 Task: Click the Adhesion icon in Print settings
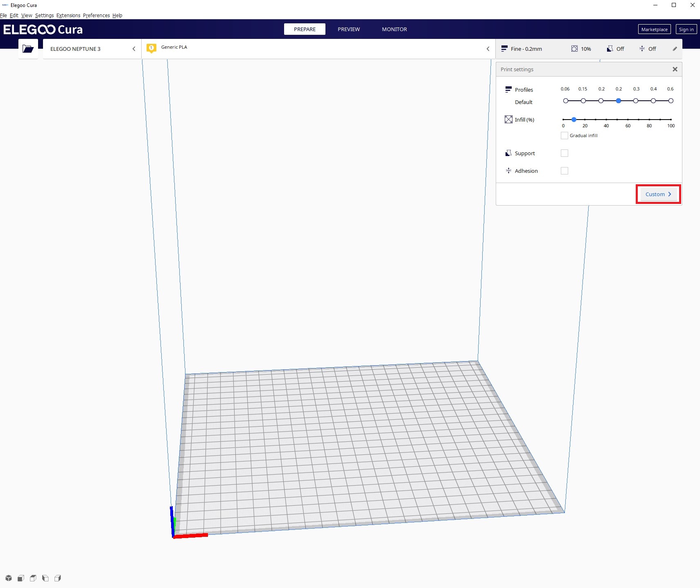(508, 171)
